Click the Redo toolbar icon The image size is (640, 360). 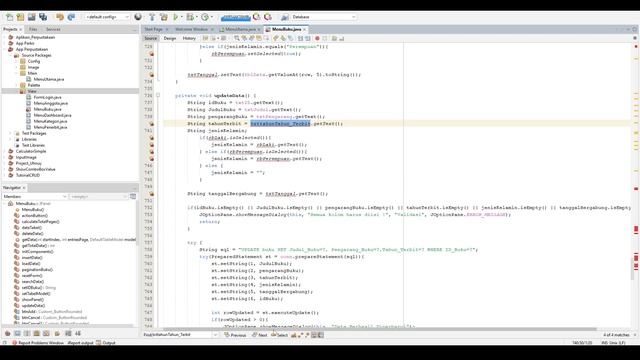(71, 17)
